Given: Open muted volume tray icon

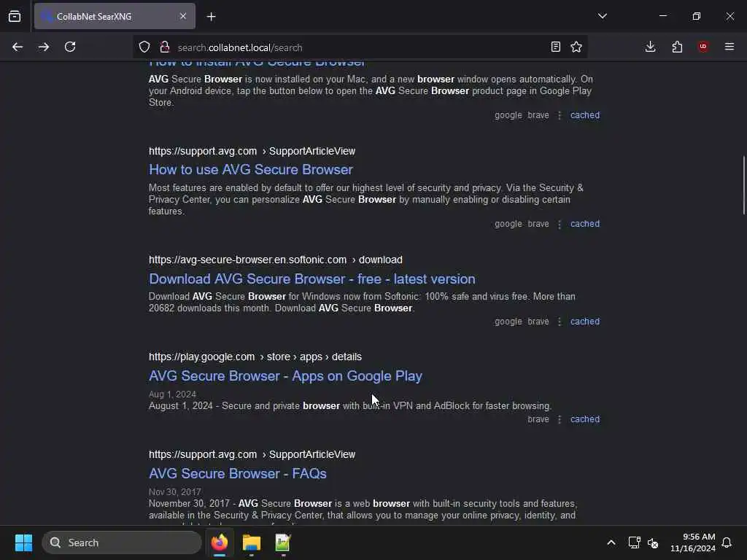Looking at the screenshot, I should (653, 542).
